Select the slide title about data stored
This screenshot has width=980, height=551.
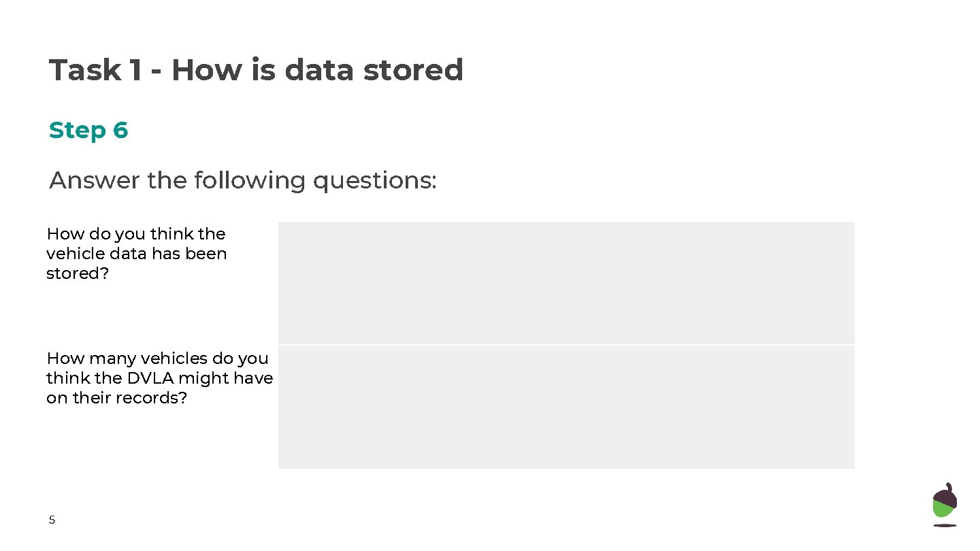click(x=256, y=70)
